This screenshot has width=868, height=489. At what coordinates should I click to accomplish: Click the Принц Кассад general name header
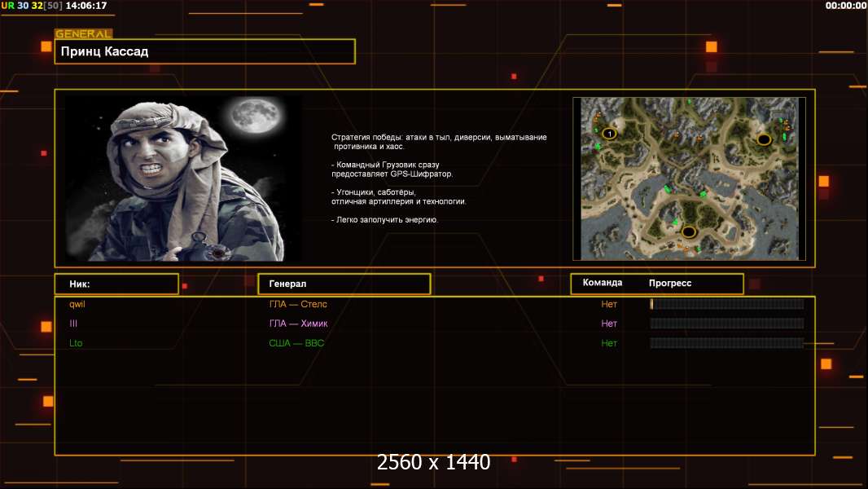point(204,51)
